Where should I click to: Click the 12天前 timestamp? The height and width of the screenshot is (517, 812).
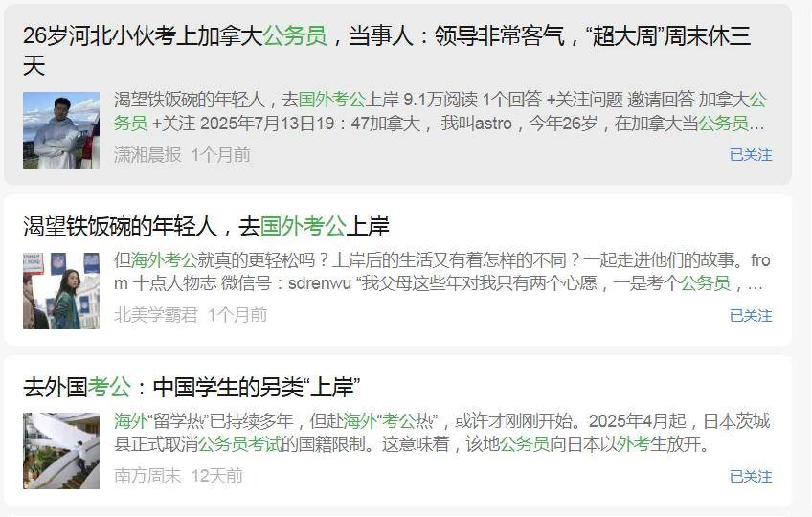(x=217, y=476)
